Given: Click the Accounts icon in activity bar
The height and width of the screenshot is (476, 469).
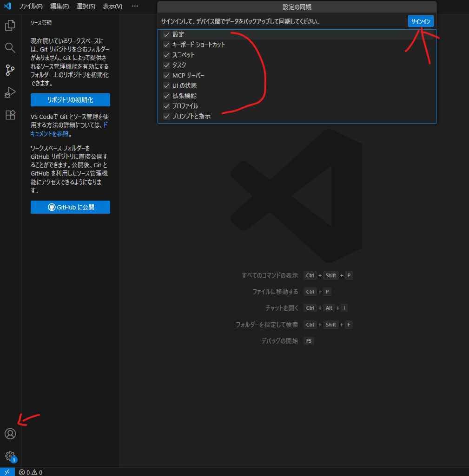Looking at the screenshot, I should point(10,434).
